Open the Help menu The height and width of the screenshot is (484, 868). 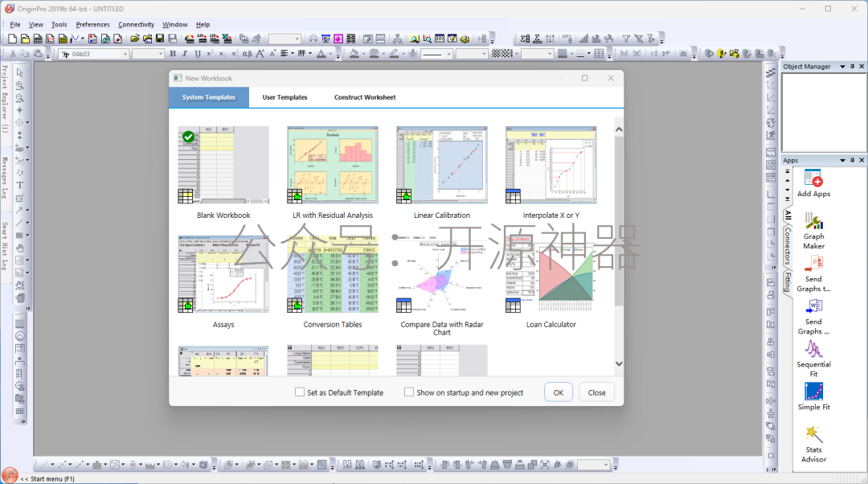click(x=203, y=24)
